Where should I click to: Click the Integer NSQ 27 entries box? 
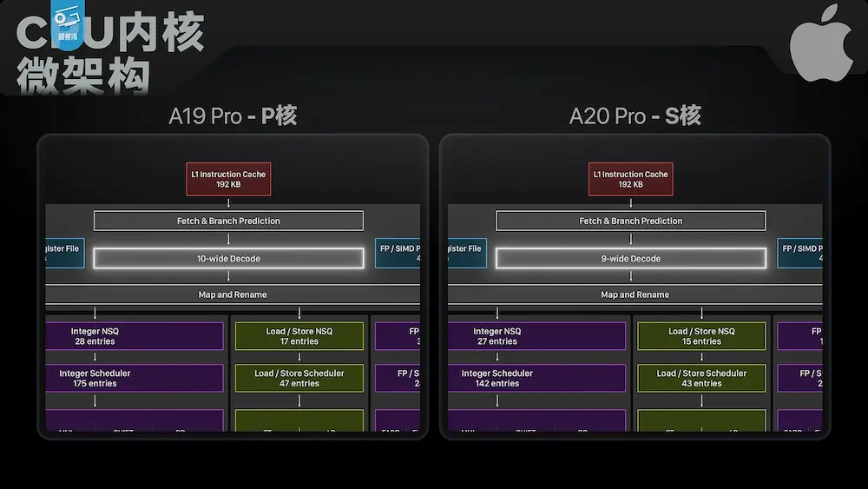(537, 336)
